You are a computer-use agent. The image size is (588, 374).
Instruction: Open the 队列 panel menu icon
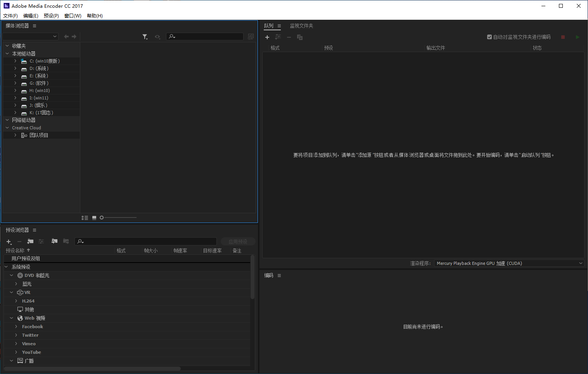click(x=279, y=26)
